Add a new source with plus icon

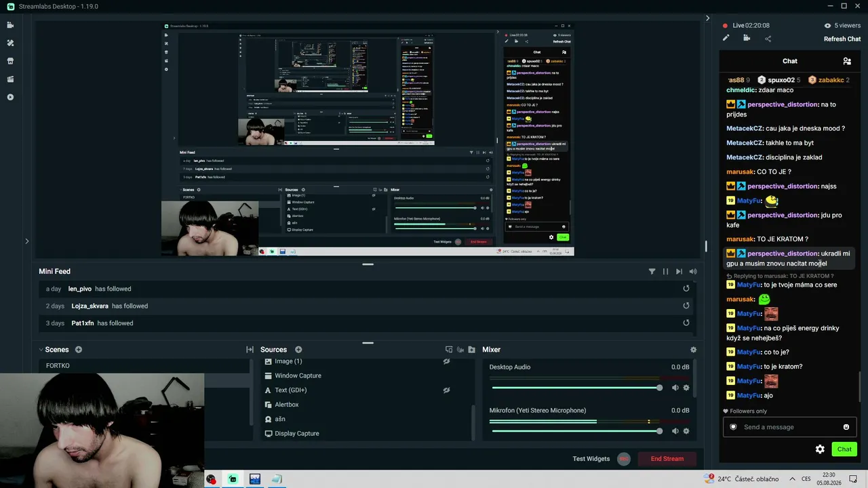click(x=298, y=350)
